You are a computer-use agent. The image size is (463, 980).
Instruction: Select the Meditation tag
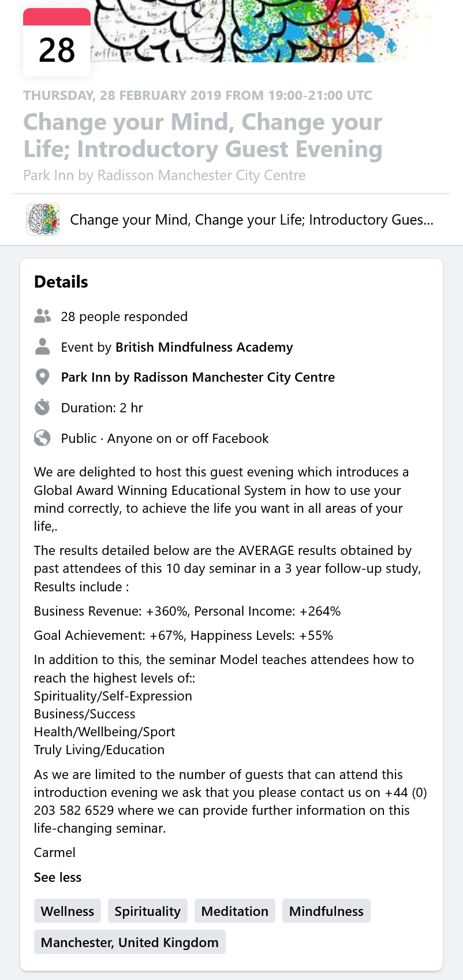(234, 911)
